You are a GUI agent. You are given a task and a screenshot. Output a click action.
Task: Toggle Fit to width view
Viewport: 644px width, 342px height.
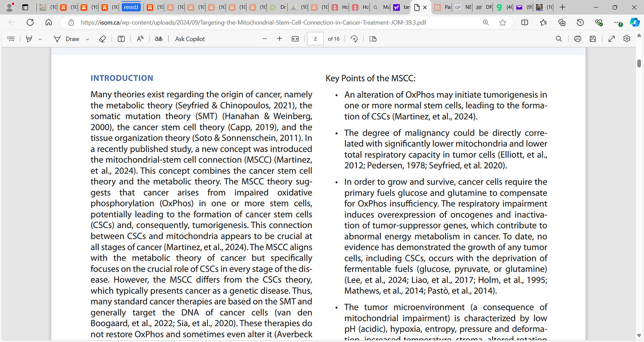[295, 39]
